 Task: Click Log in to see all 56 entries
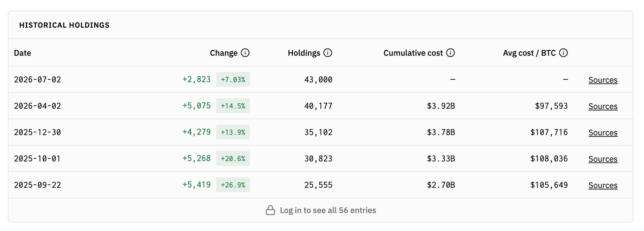(x=328, y=210)
